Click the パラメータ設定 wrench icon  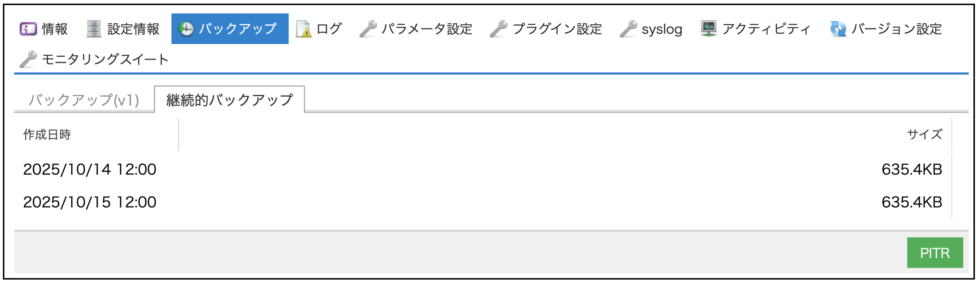368,29
